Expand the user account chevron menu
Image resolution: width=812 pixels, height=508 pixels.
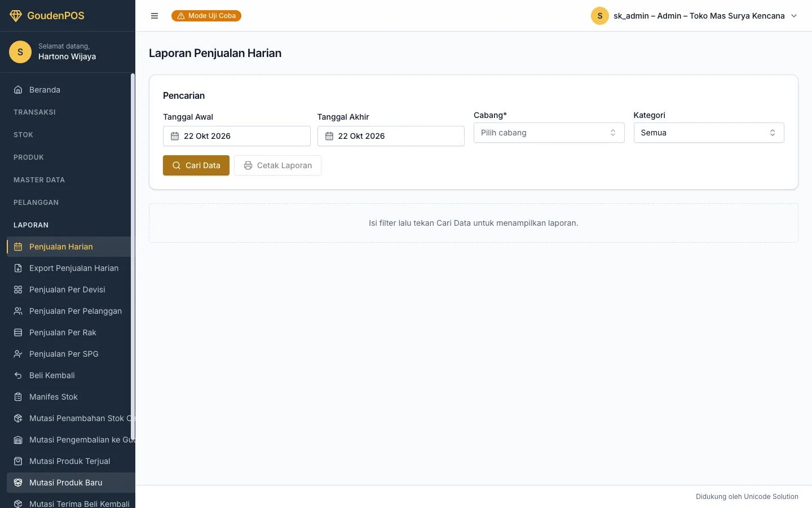(x=794, y=16)
